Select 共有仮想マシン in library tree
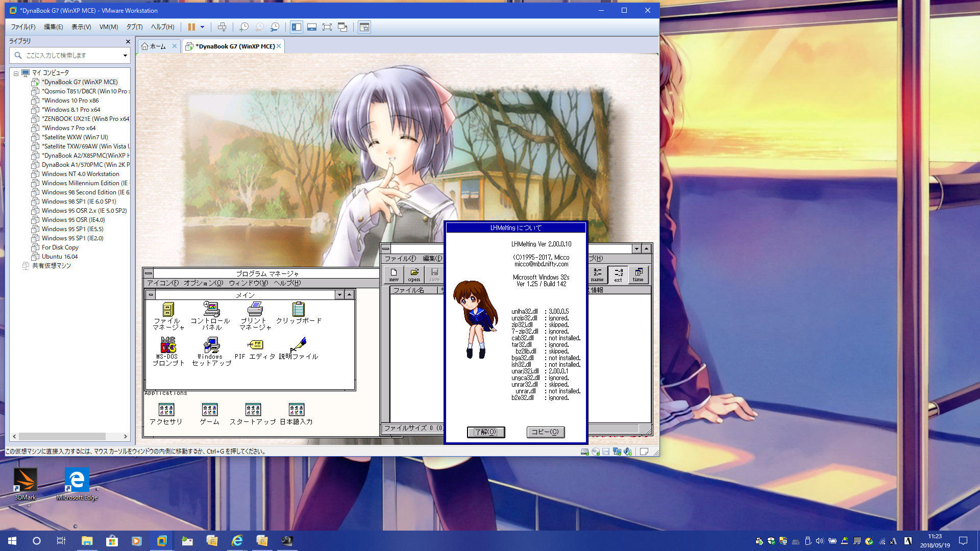The height and width of the screenshot is (551, 980). point(51,266)
